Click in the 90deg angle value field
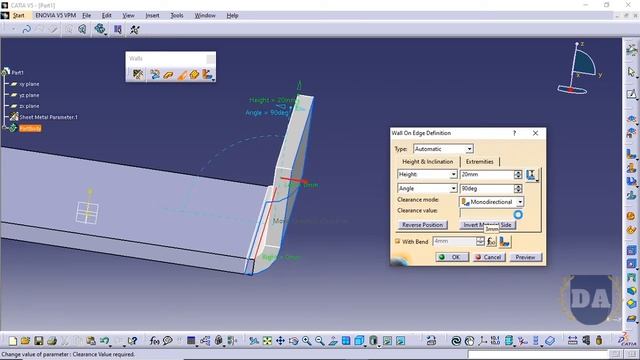The image size is (640, 360). [x=487, y=189]
